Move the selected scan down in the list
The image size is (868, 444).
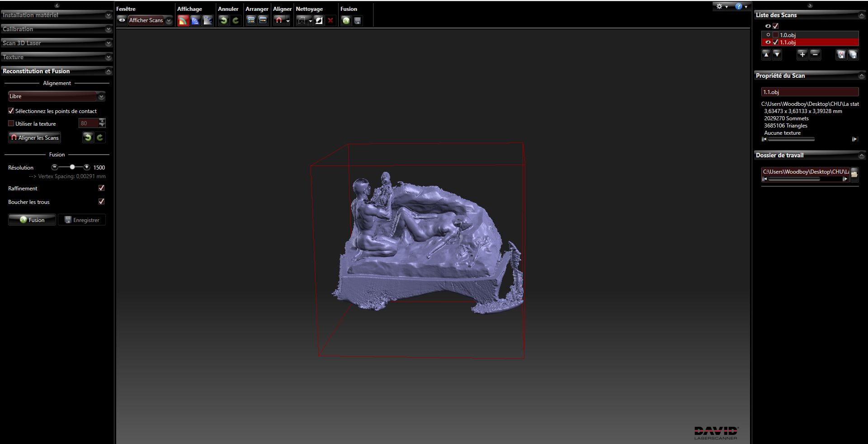(777, 55)
